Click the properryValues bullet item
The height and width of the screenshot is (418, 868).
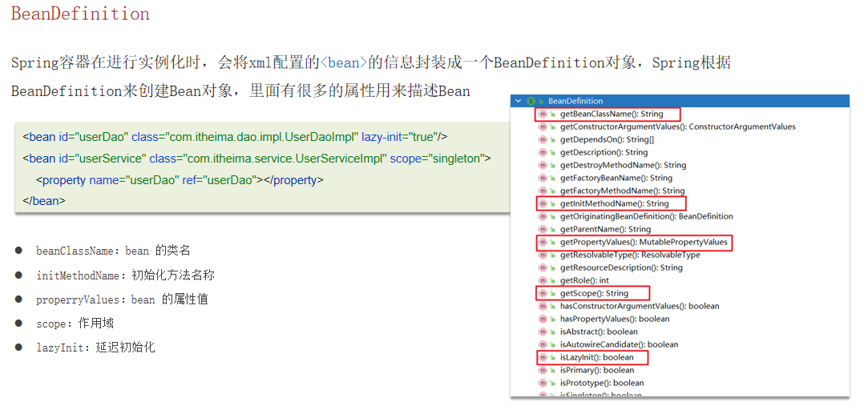[x=122, y=299]
